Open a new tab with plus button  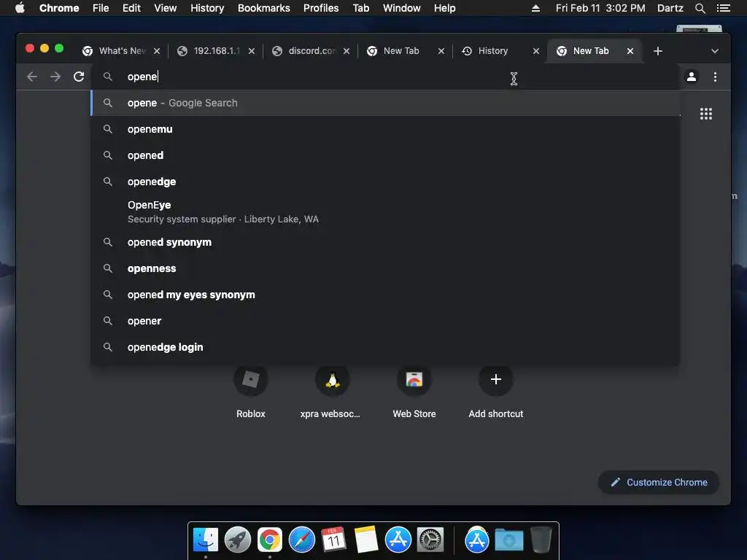pos(658,51)
